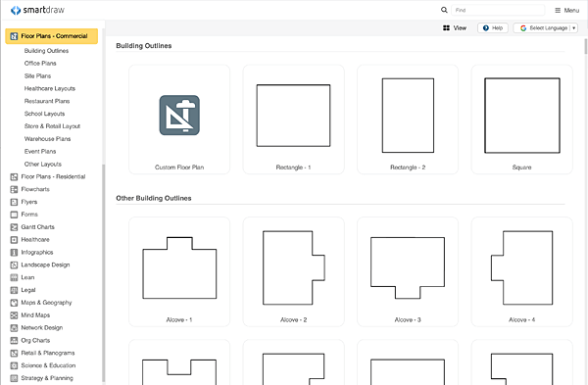The image size is (588, 385).
Task: Open Other Layouts subcategory
Action: [43, 164]
